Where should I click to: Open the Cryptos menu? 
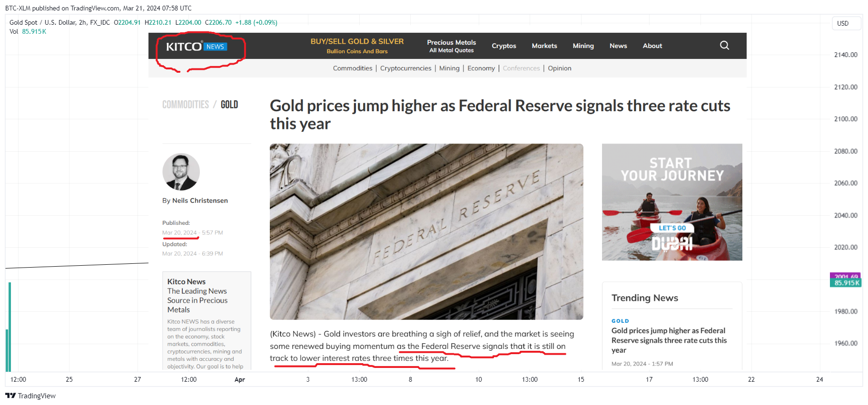pyautogui.click(x=504, y=46)
